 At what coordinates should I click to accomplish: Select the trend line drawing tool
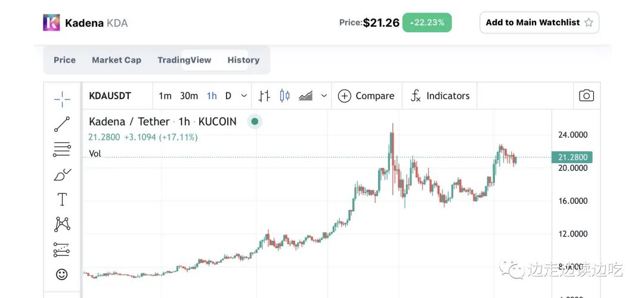(62, 124)
